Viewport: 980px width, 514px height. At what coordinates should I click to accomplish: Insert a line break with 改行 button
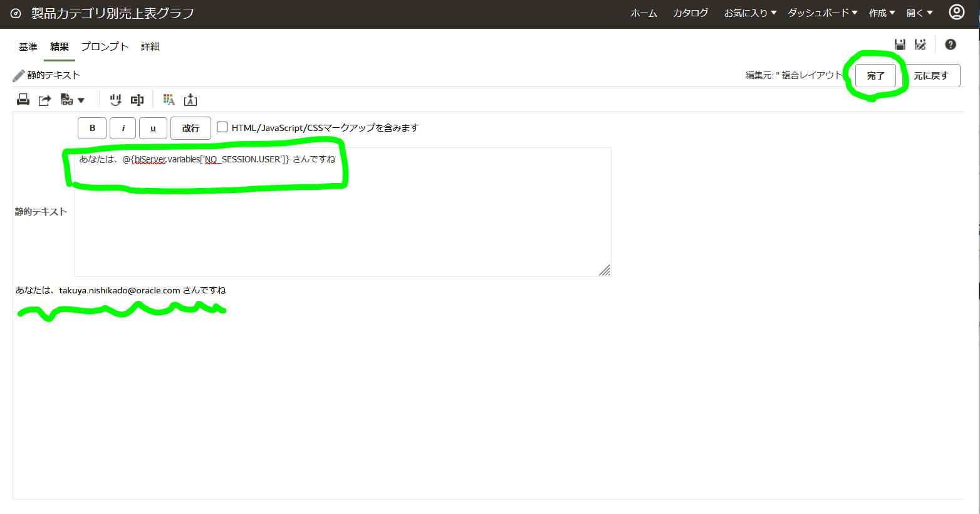[x=190, y=128]
